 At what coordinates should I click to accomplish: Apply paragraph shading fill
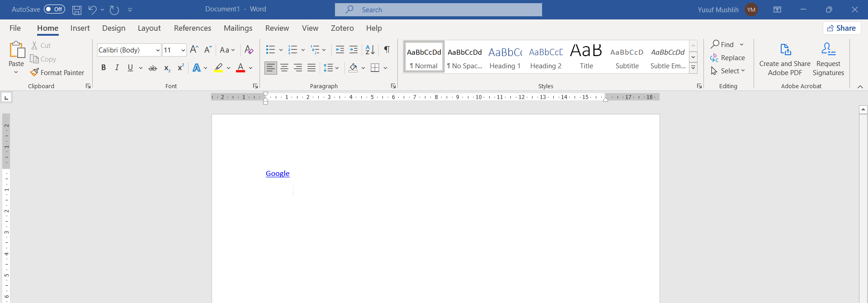pyautogui.click(x=354, y=68)
